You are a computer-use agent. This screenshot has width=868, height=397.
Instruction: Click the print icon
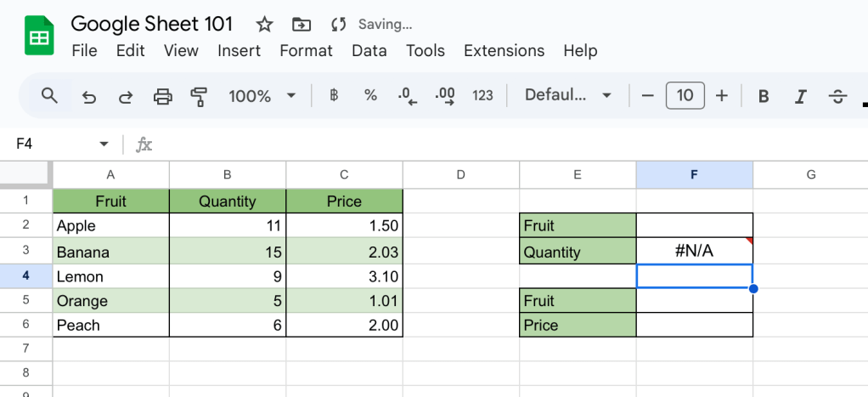click(x=162, y=96)
